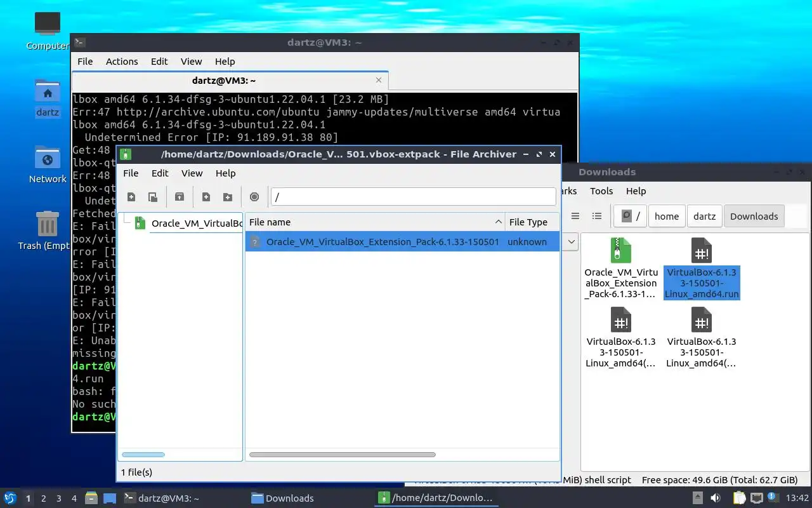Close the dartz@VM3 terminal tab

point(379,80)
